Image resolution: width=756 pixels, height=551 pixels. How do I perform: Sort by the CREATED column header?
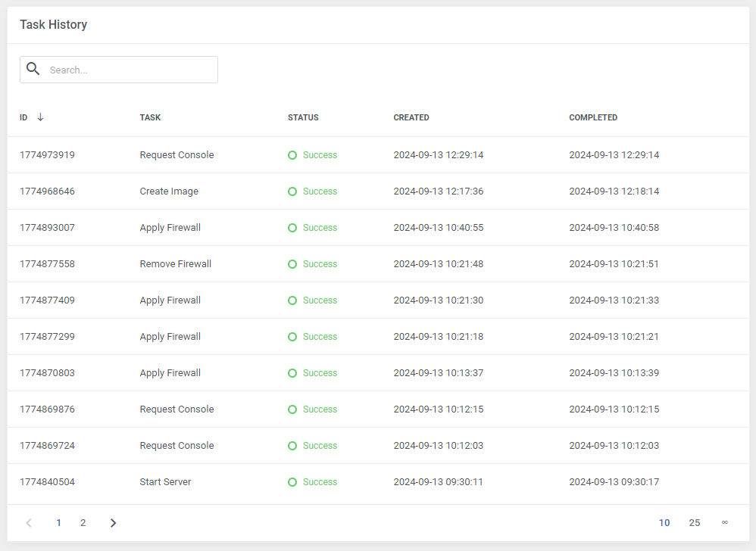(411, 117)
